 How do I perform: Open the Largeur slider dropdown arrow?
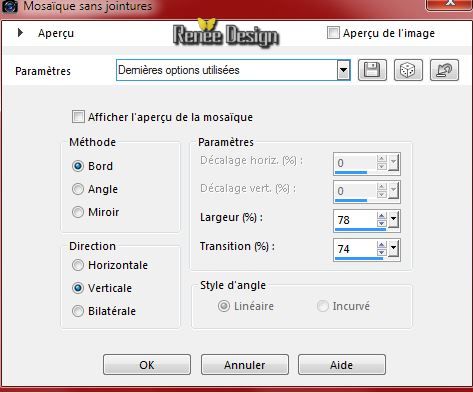pos(393,220)
